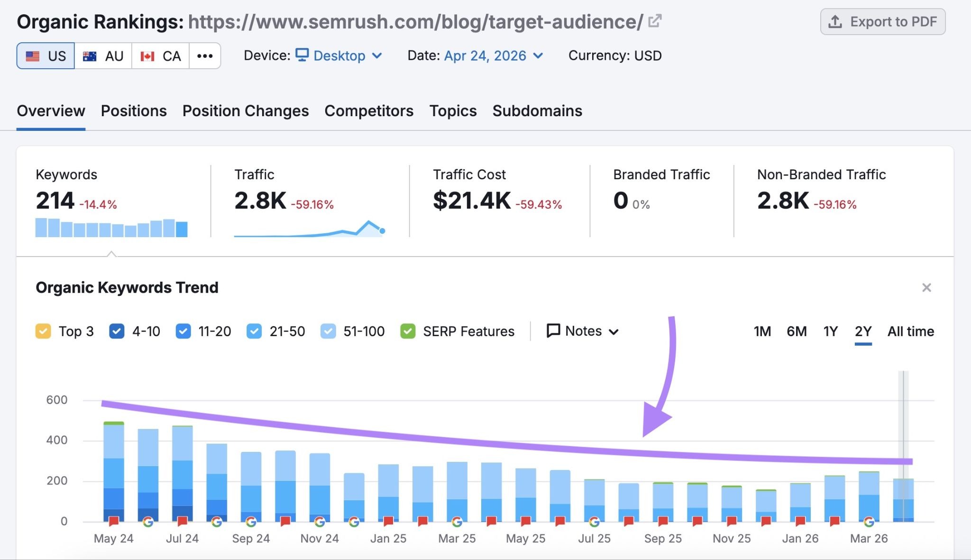Click the red note flag under May 24
971x560 pixels.
114,521
